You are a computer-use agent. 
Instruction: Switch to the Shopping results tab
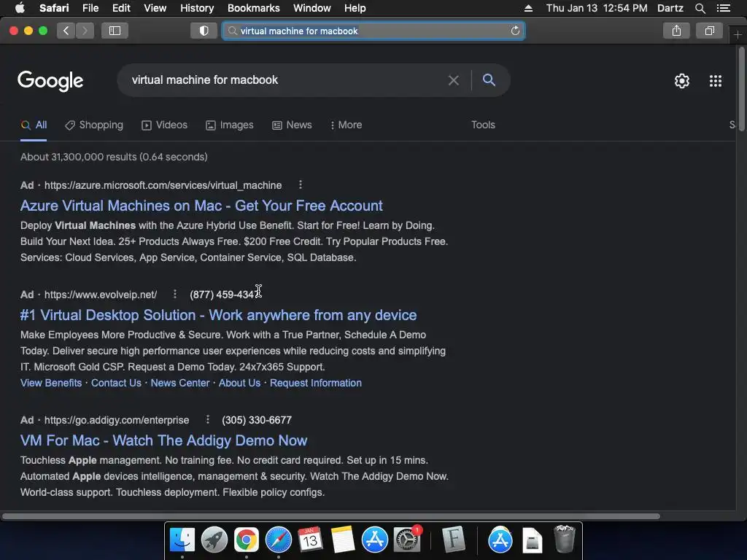tap(94, 125)
